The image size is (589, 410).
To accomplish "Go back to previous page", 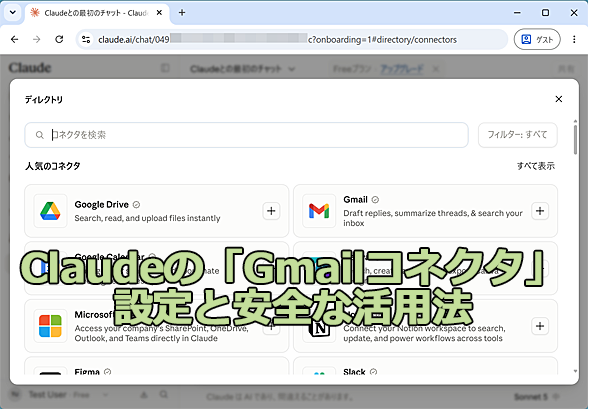I will (x=15, y=39).
